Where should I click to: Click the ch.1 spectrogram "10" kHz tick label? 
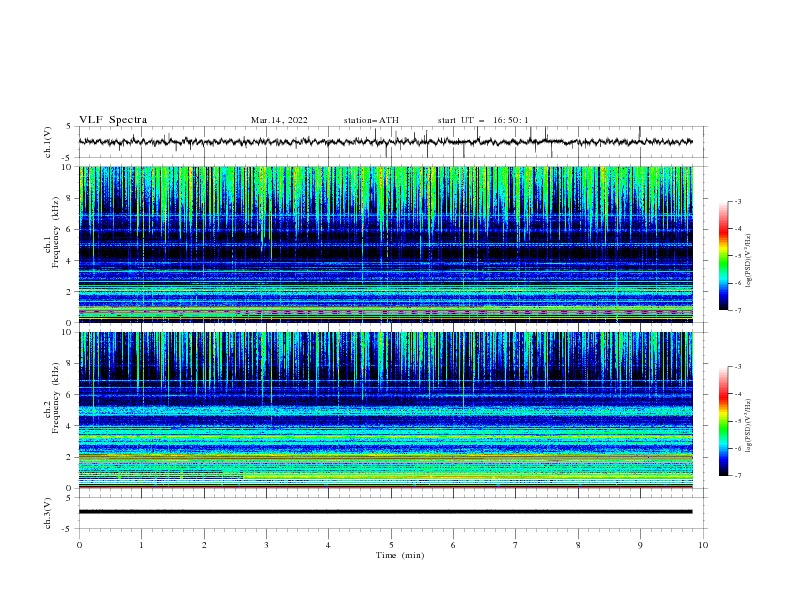[69, 167]
